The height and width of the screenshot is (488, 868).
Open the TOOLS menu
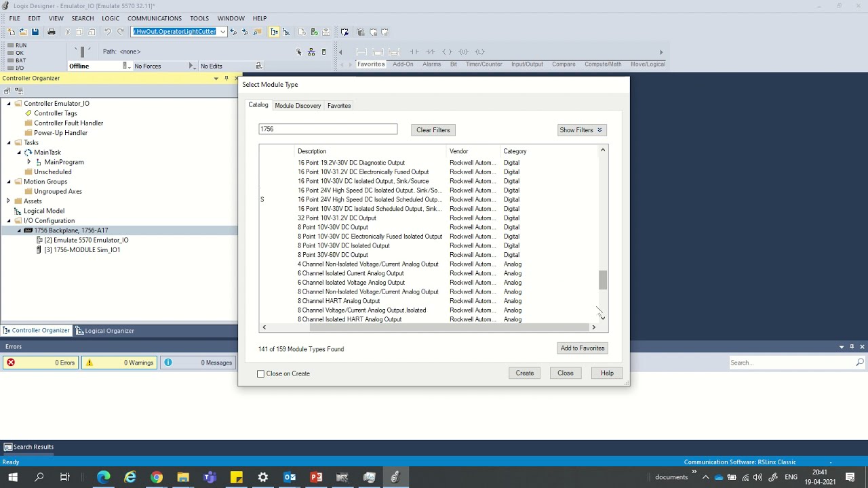point(199,18)
